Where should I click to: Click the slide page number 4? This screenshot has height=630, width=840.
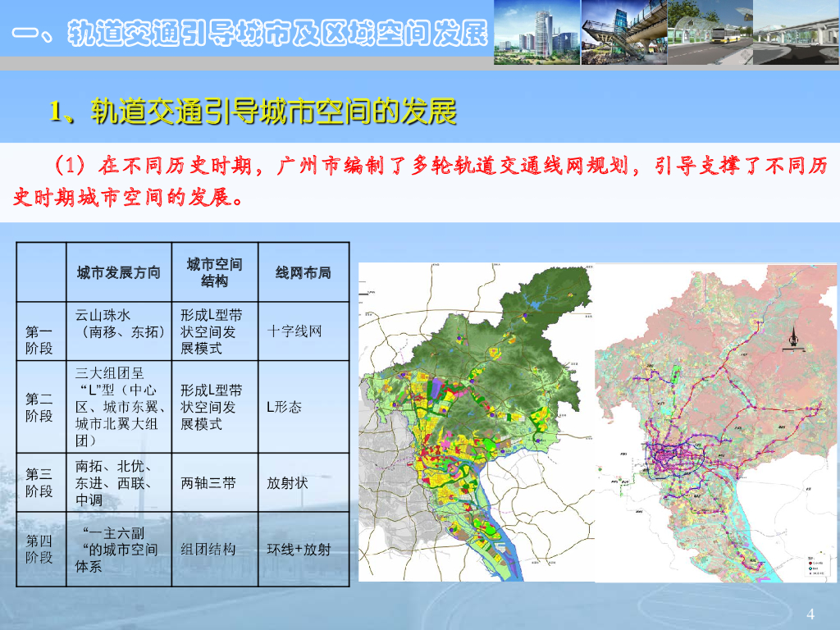coord(810,614)
